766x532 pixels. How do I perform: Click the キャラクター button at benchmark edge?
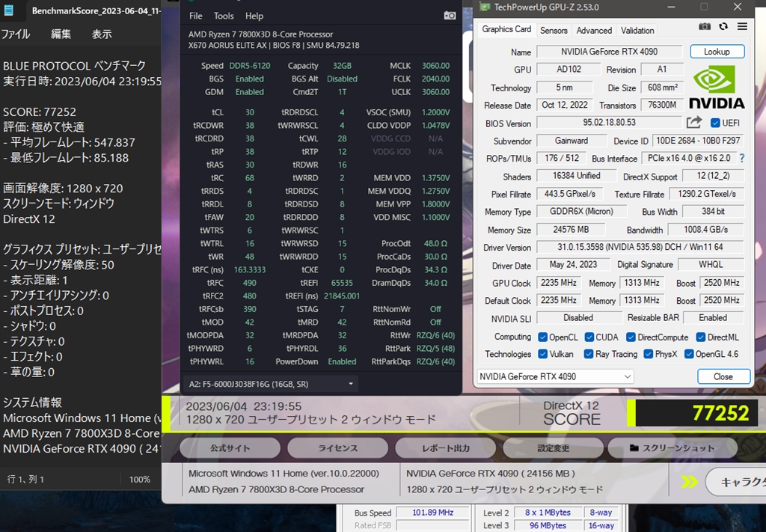click(736, 482)
